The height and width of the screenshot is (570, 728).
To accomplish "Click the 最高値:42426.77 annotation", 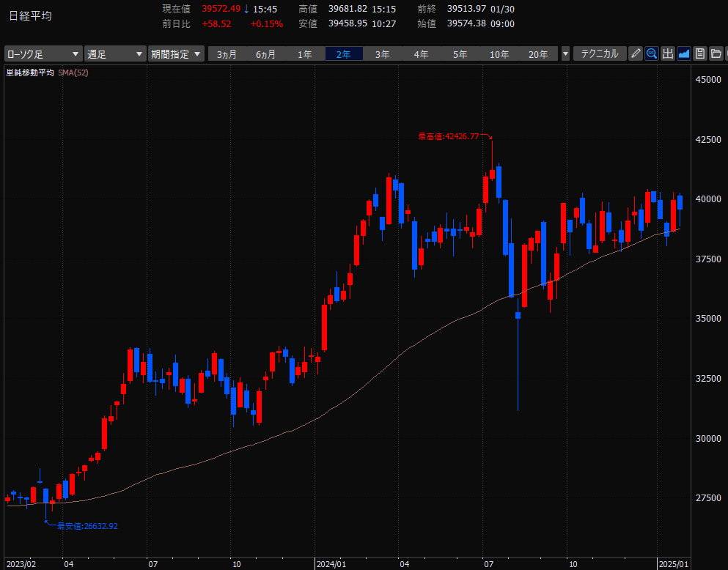I will pyautogui.click(x=449, y=136).
